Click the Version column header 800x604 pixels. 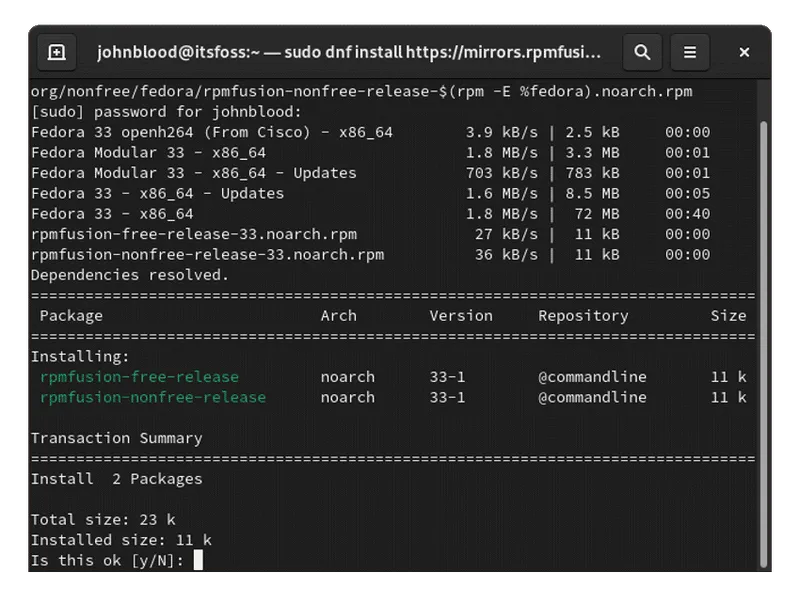click(461, 315)
